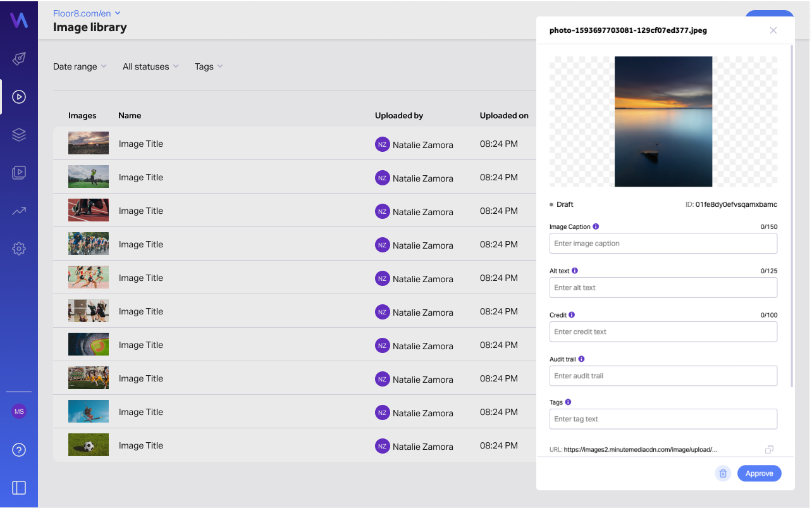The width and height of the screenshot is (812, 508).
Task: Expand the Date range filter
Action: (x=80, y=66)
